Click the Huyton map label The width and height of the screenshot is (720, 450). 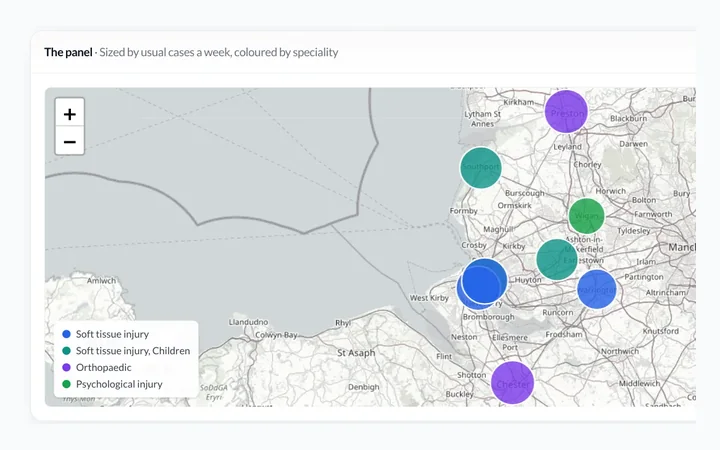point(528,280)
